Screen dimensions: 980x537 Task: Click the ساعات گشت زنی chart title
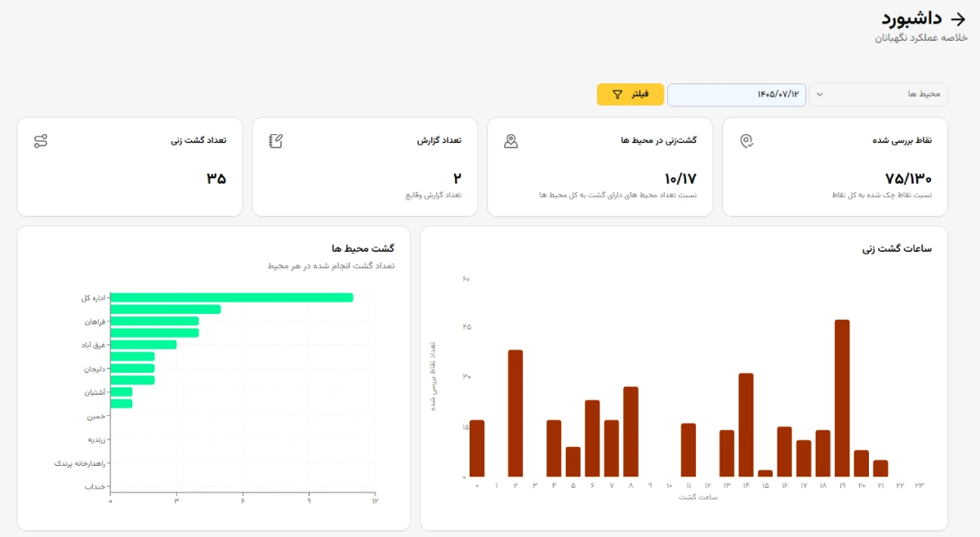point(898,248)
